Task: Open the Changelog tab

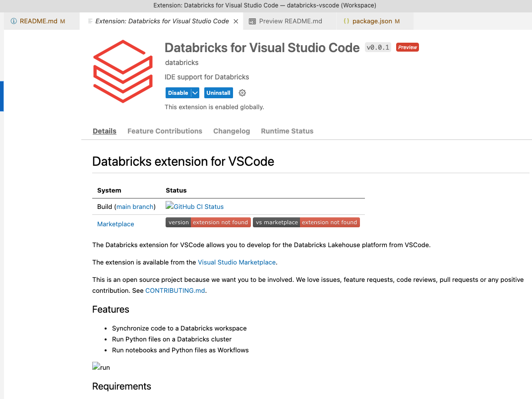Action: click(x=232, y=131)
